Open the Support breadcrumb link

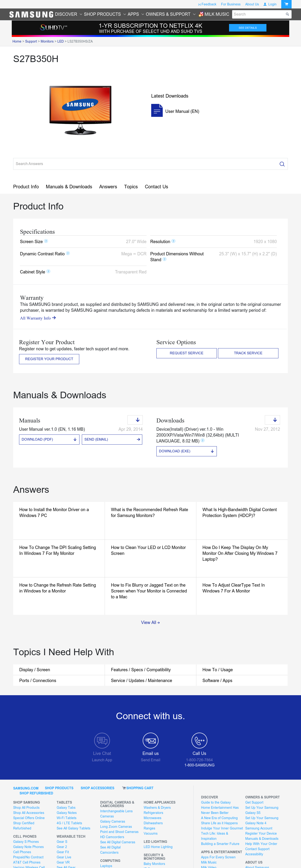coord(31,41)
